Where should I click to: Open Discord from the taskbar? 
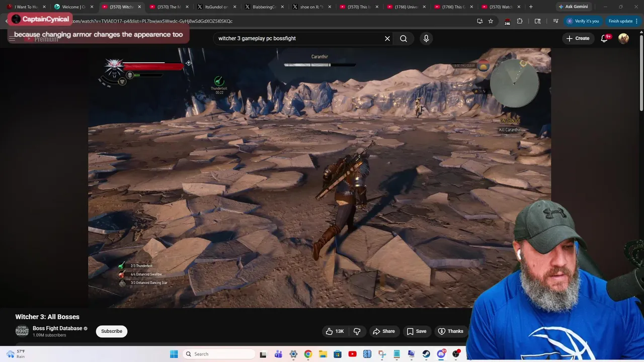tap(441, 354)
